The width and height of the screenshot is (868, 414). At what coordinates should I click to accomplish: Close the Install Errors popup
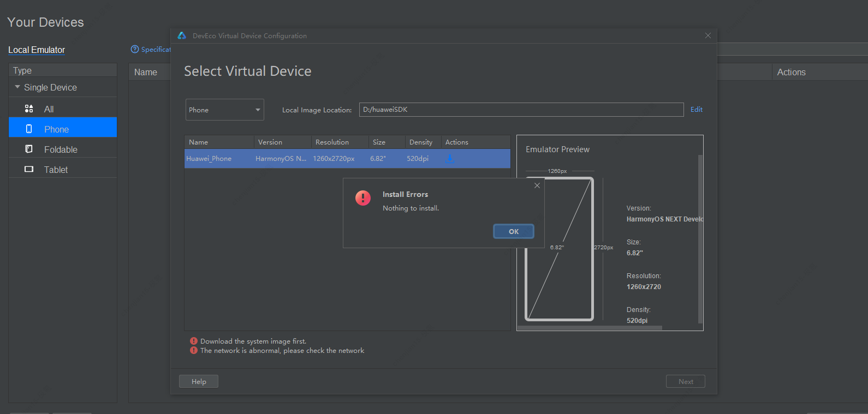537,185
